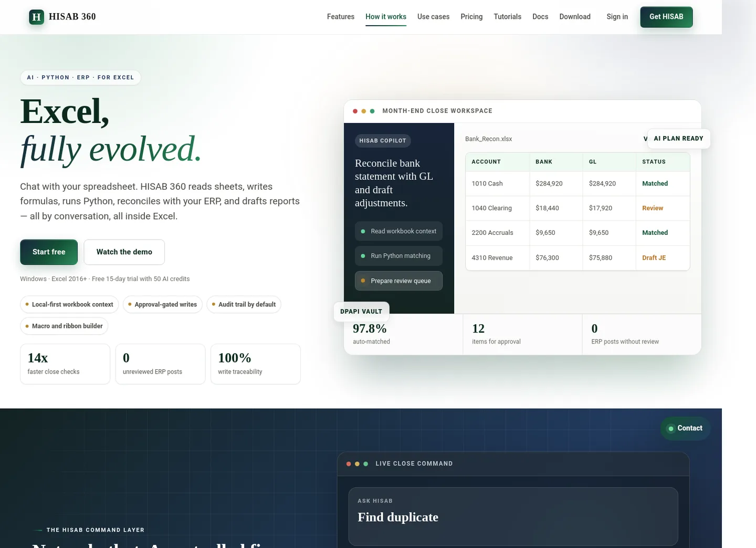Select the 1040 Clearing account cell
Viewport: 756px width, 548px height.
pyautogui.click(x=498, y=208)
